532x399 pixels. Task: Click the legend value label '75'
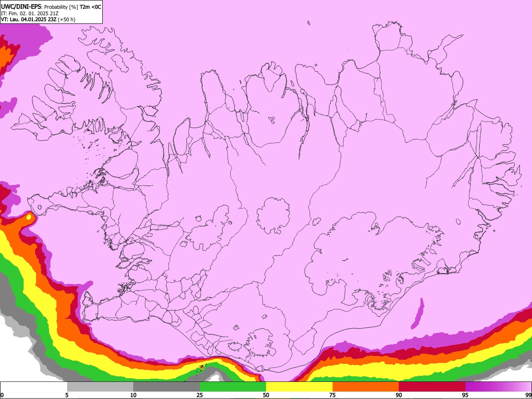pos(333,395)
